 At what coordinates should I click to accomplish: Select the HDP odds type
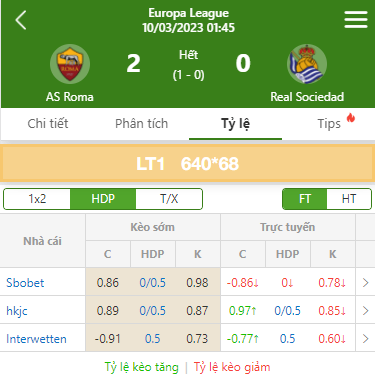[x=103, y=199]
